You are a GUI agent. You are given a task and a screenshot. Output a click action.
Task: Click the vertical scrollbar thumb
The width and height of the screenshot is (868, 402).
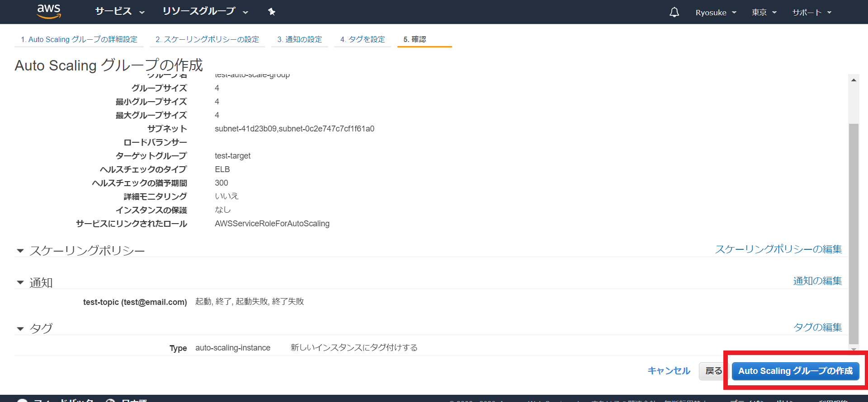click(x=854, y=234)
